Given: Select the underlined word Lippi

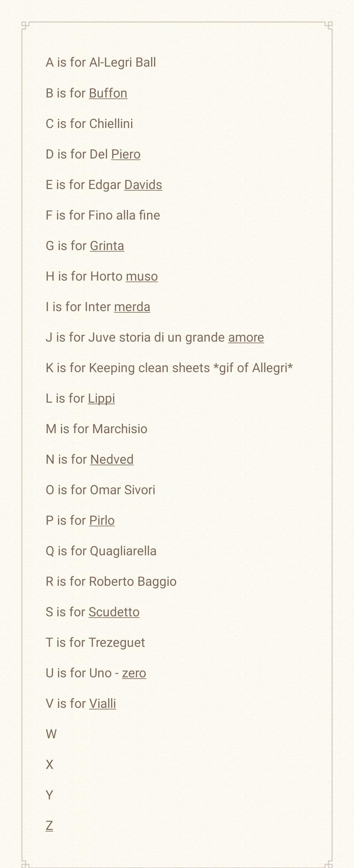Looking at the screenshot, I should pos(102,399).
